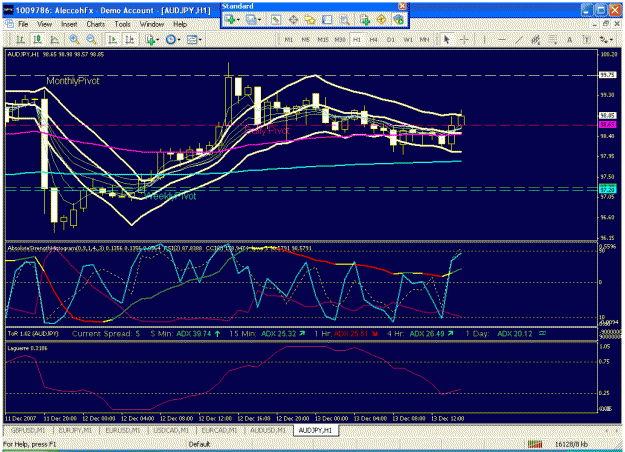The width and height of the screenshot is (625, 452).
Task: Select M1 timeframe
Action: (x=289, y=40)
